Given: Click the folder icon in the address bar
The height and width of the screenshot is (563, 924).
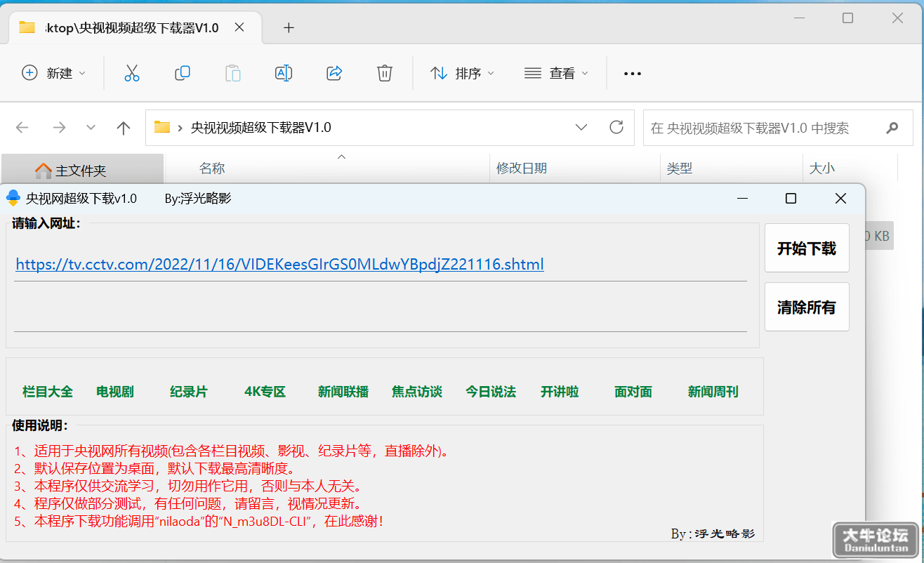Looking at the screenshot, I should pyautogui.click(x=162, y=127).
